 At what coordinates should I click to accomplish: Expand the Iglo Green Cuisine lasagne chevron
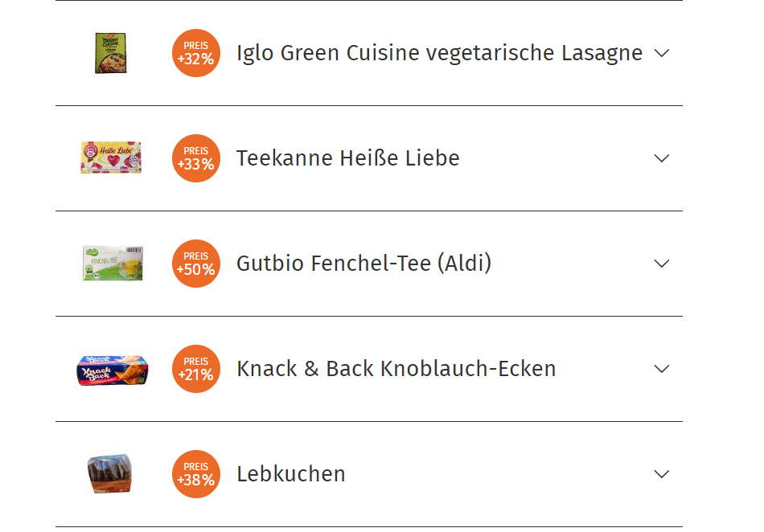pyautogui.click(x=662, y=53)
